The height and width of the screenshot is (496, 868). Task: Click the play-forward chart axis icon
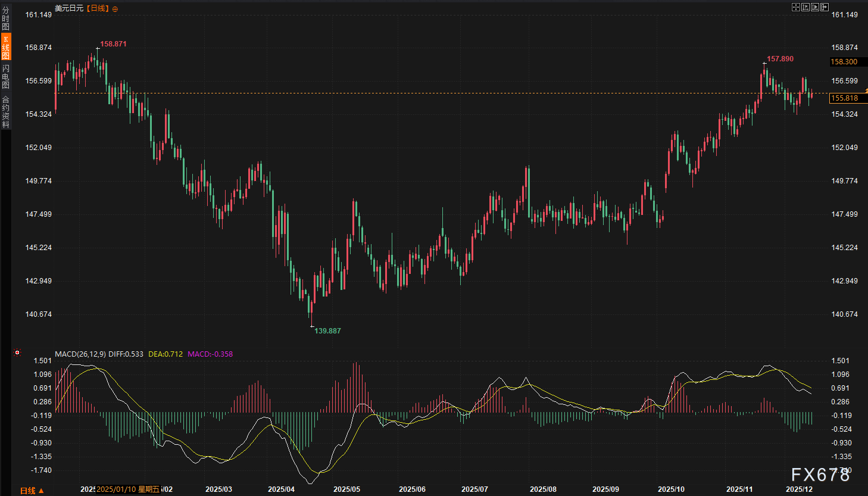pyautogui.click(x=815, y=7)
